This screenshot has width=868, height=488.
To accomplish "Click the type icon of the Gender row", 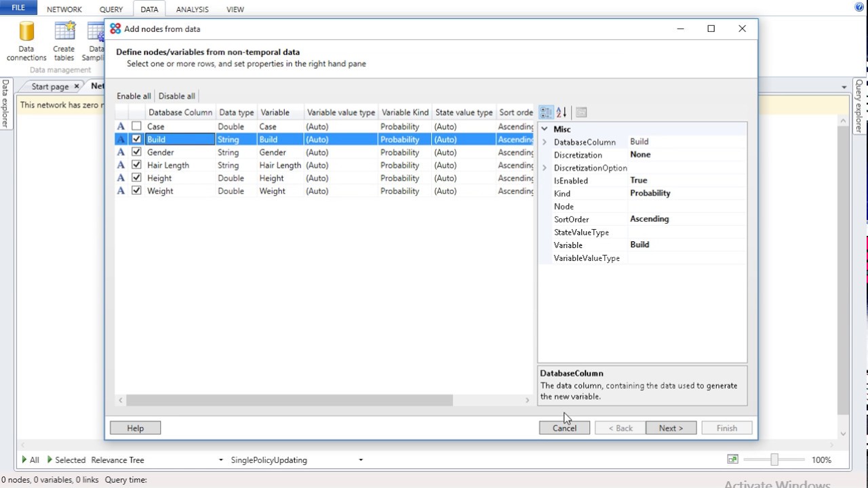I will point(121,152).
